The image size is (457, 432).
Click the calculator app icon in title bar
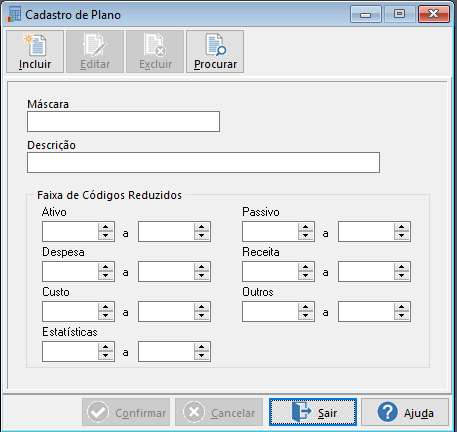[x=13, y=15]
